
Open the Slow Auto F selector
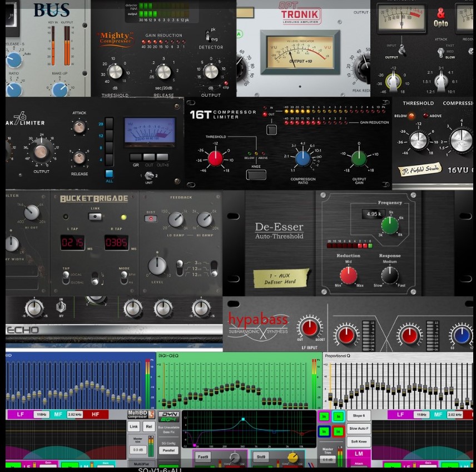(359, 429)
